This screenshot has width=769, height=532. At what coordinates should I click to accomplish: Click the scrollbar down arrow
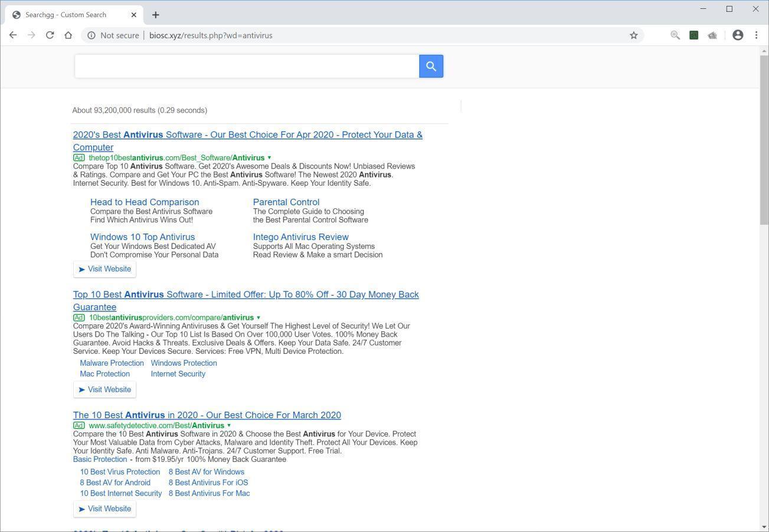(x=764, y=527)
